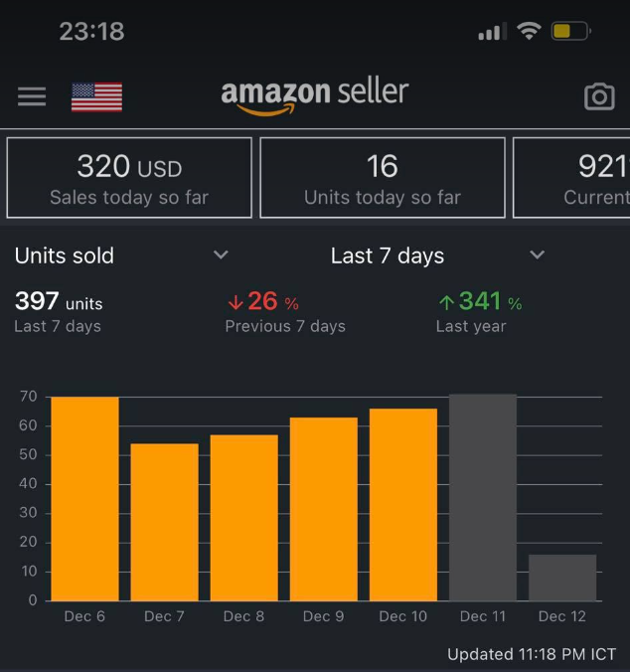Open the partially visible Current card
630x672 pixels.
[571, 178]
